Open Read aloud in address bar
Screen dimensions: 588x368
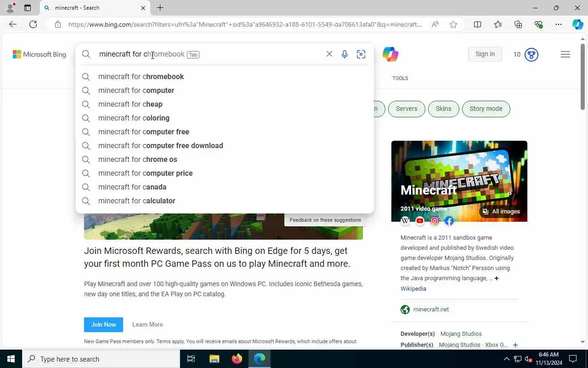pos(435,24)
